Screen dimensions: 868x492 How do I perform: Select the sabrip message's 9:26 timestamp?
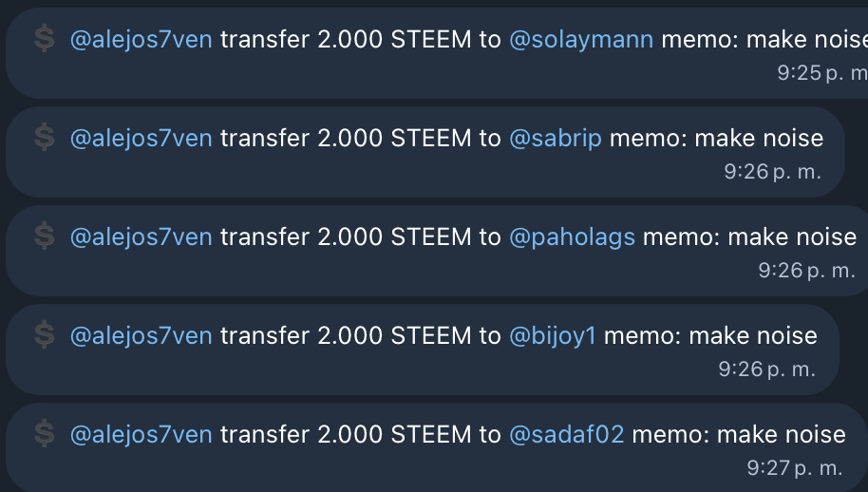772,172
